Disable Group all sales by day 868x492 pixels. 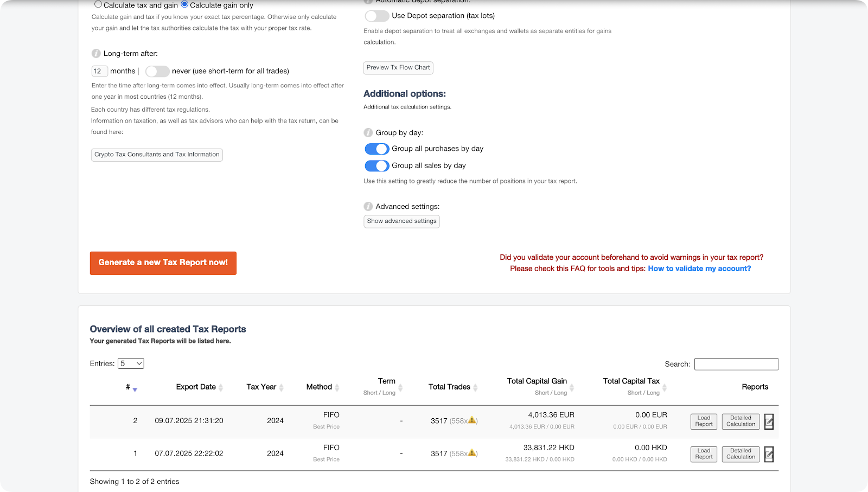[376, 165]
